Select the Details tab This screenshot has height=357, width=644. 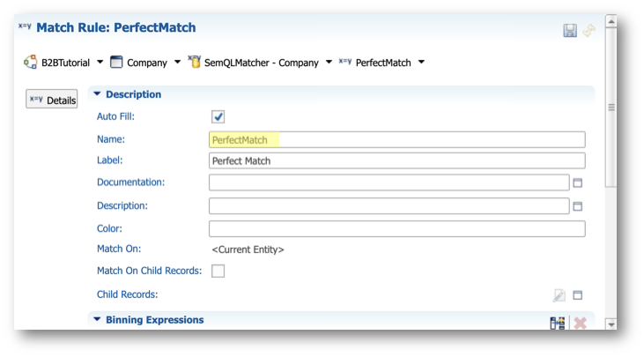[x=52, y=99]
